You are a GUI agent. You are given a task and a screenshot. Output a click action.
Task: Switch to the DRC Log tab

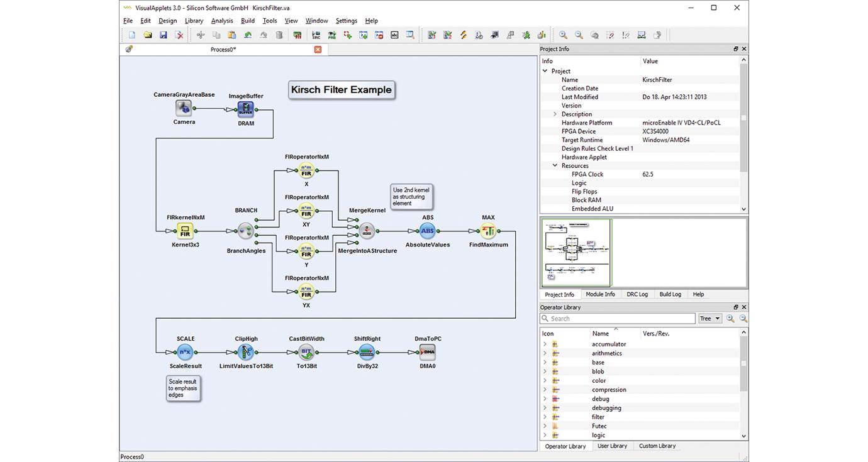tap(637, 294)
